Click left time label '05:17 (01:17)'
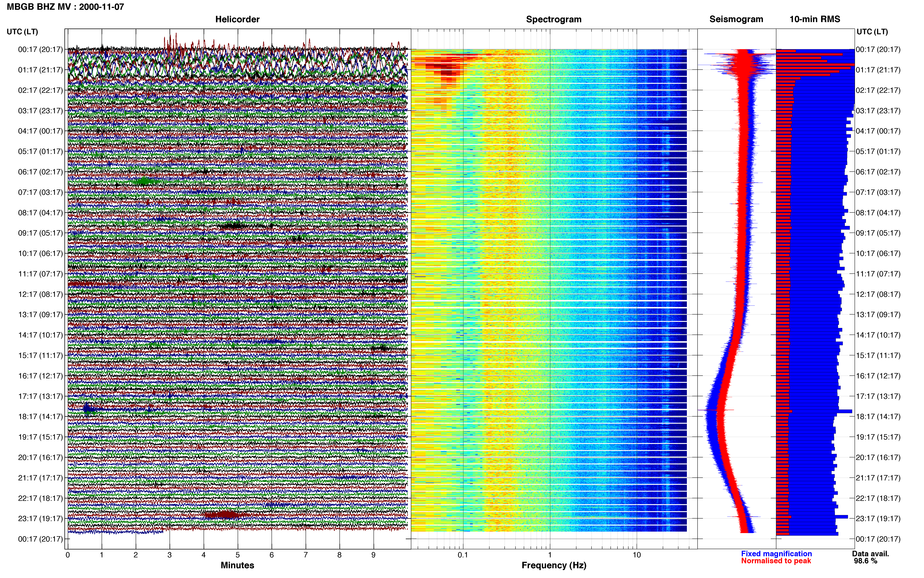Viewport: 924px width, 578px height. [x=40, y=151]
